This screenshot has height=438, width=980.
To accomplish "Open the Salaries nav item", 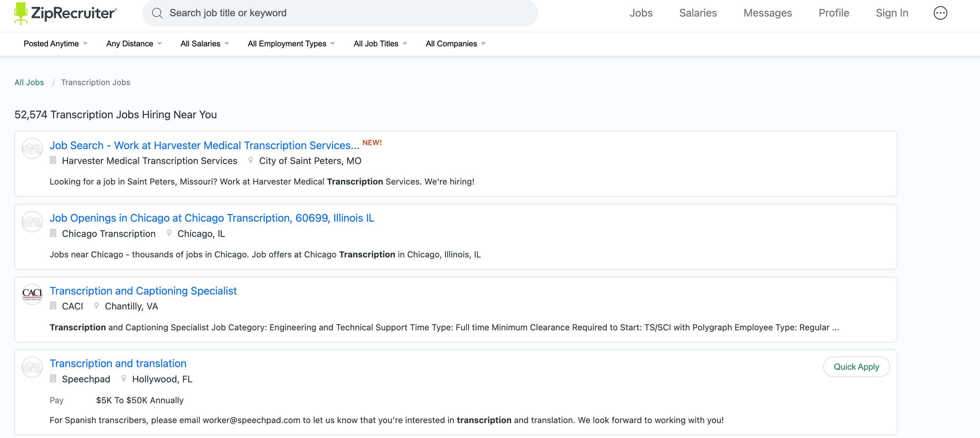I will [x=698, y=13].
